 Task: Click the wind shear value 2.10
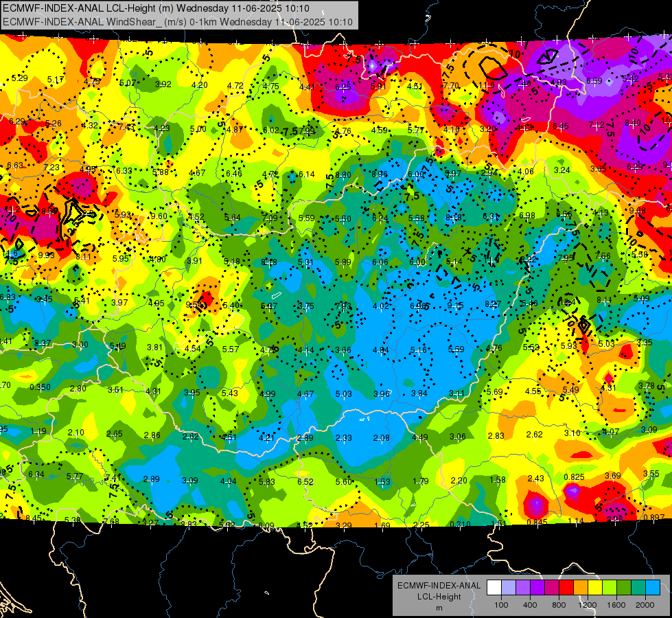76,433
